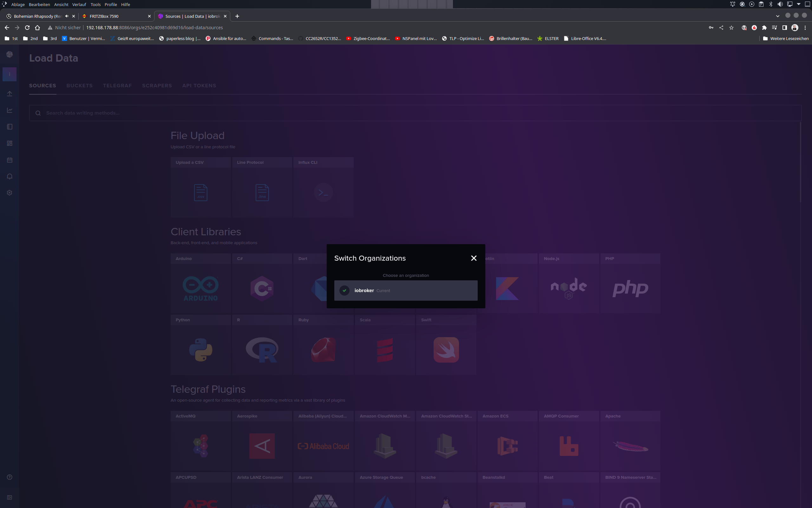The width and height of the screenshot is (812, 508).
Task: Reload the current page
Action: pyautogui.click(x=27, y=28)
